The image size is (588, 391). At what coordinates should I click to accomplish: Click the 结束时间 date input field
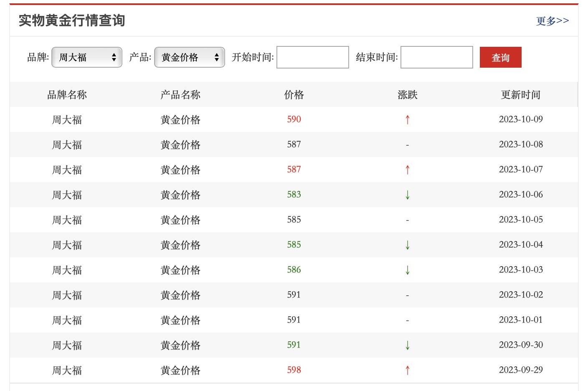pyautogui.click(x=436, y=57)
